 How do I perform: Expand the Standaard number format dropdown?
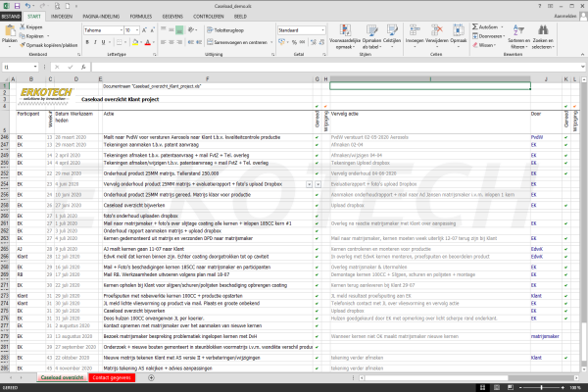[324, 30]
